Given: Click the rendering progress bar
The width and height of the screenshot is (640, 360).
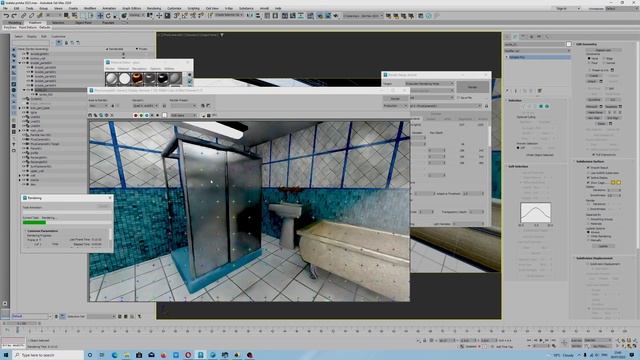Looking at the screenshot, I should [66, 222].
